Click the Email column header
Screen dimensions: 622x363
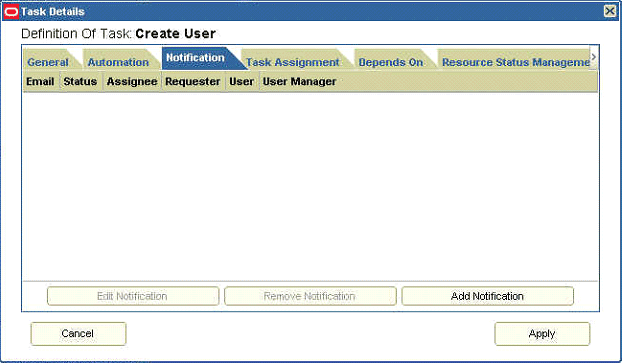pos(40,82)
